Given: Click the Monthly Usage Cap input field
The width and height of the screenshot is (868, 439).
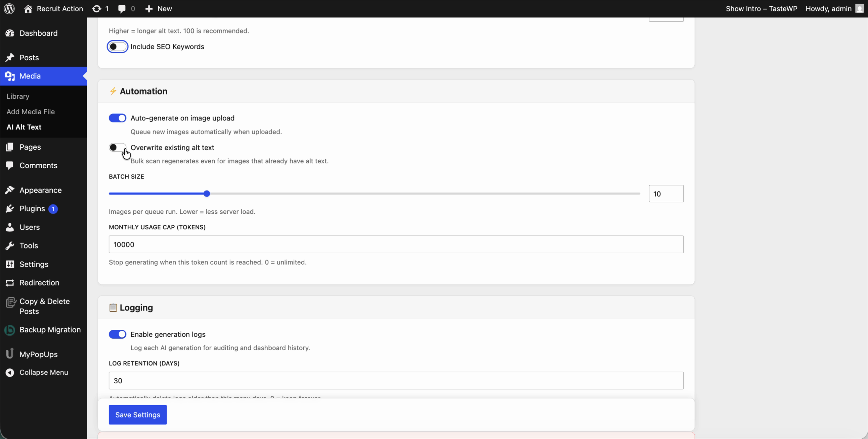Looking at the screenshot, I should 395,244.
